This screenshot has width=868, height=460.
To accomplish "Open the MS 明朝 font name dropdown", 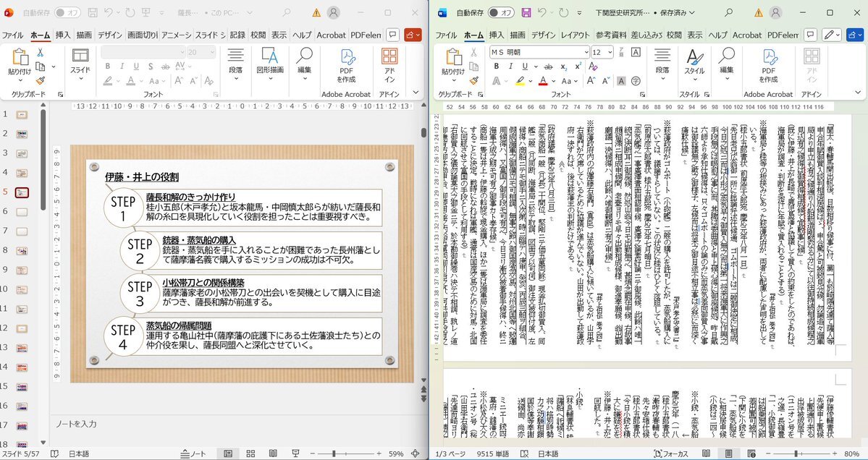I will coord(584,52).
